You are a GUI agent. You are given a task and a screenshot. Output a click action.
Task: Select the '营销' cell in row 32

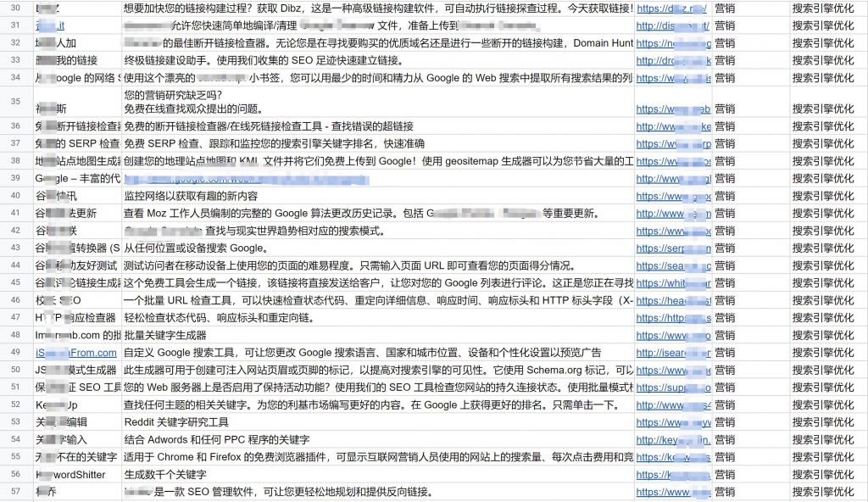[x=751, y=43]
